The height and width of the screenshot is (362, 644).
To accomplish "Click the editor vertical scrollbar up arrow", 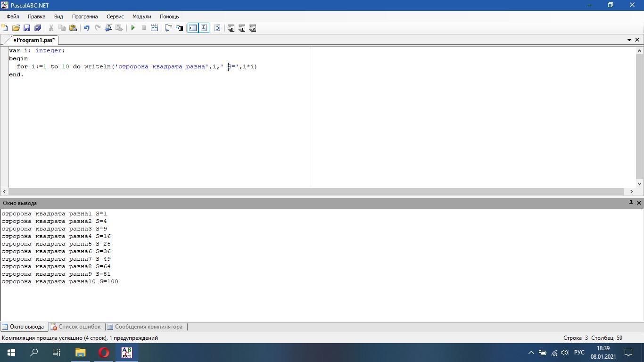I will [640, 51].
